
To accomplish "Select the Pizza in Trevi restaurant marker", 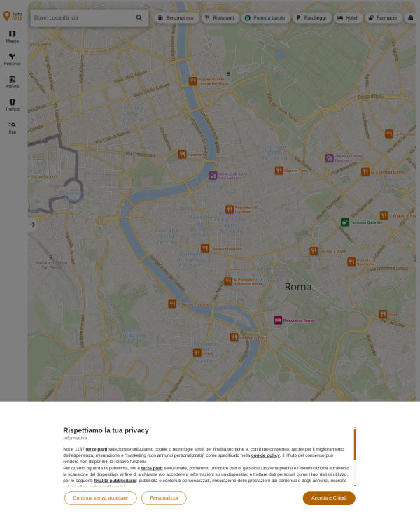I will click(279, 170).
